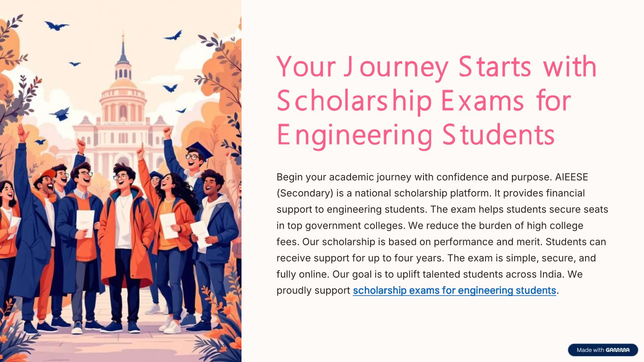Click the body paragraph text block
Image resolution: width=644 pixels, height=362 pixels.
(442, 233)
